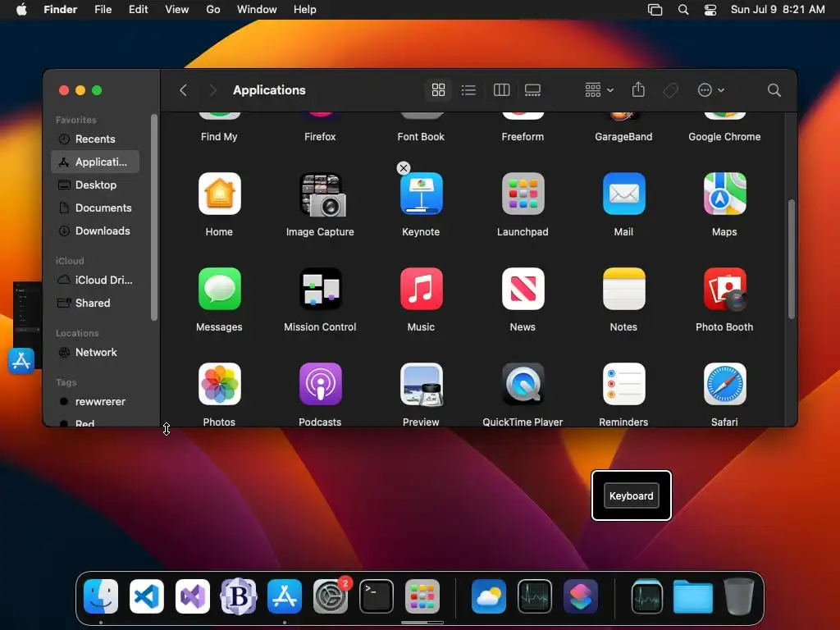Open Visual Studio Code from the Dock
The image size is (840, 630).
pyautogui.click(x=147, y=596)
